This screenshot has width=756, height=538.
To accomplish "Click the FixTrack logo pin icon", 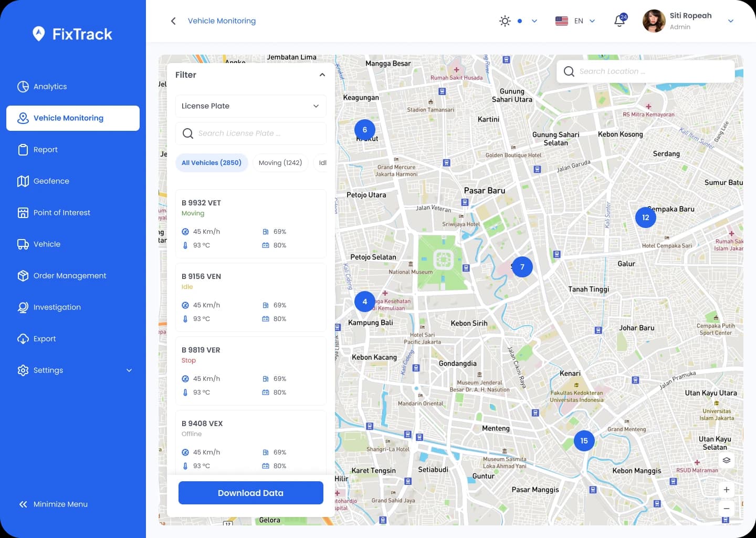I will (38, 34).
